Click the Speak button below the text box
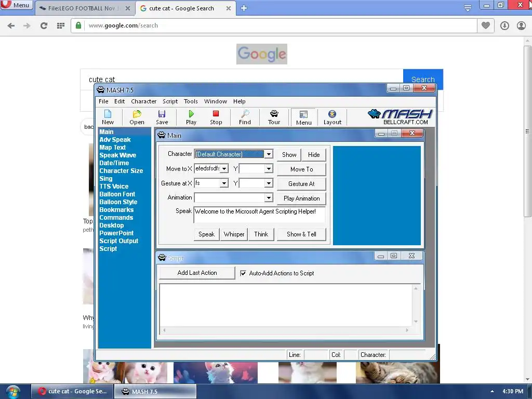532x399 pixels. pyautogui.click(x=207, y=234)
